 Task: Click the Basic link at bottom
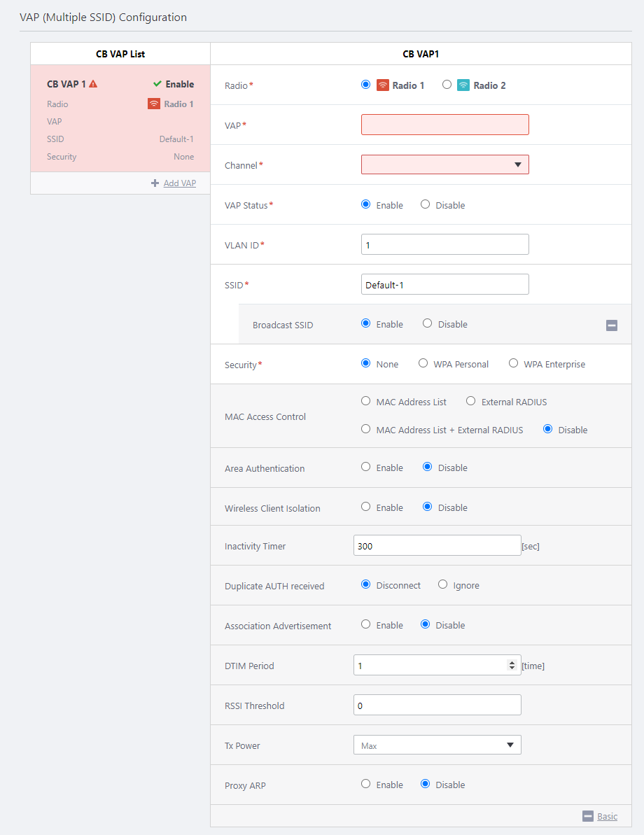click(607, 816)
